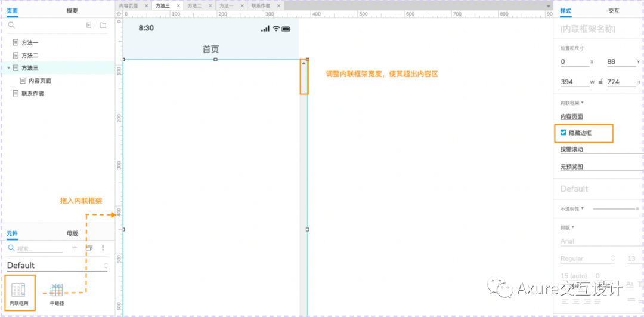This screenshot has width=644, height=317.
Task: Click the 联系作者 page icon in tree
Action: [16, 93]
